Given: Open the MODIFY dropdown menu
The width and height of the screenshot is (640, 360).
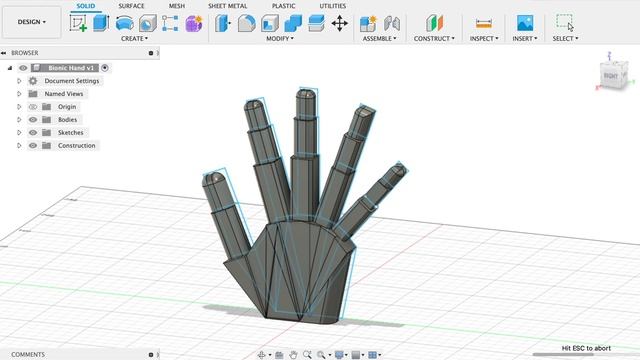Looking at the screenshot, I should [280, 38].
